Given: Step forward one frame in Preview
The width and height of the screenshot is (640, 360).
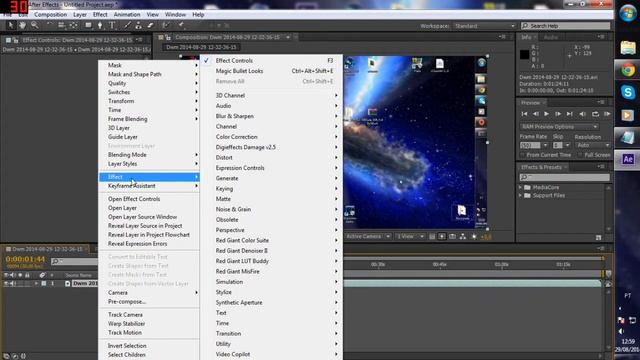Looking at the screenshot, I should point(558,114).
